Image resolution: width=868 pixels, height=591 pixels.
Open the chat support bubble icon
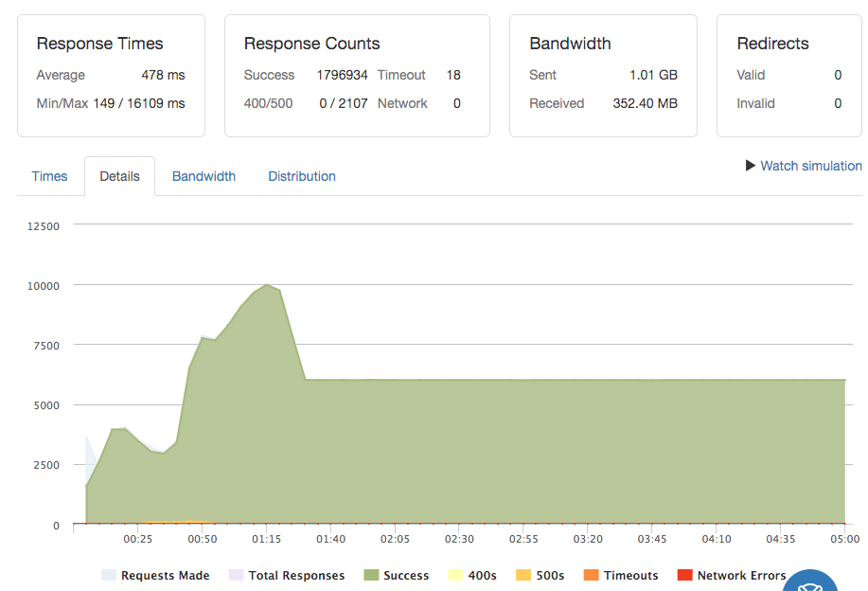coord(811,582)
